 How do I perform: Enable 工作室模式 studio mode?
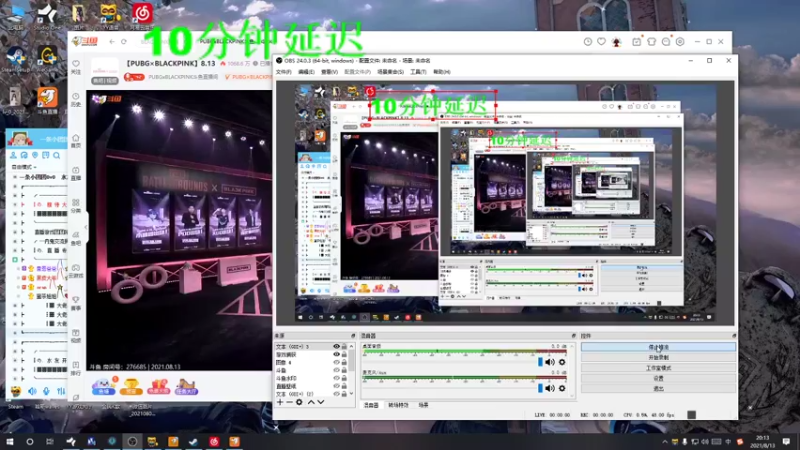(658, 368)
